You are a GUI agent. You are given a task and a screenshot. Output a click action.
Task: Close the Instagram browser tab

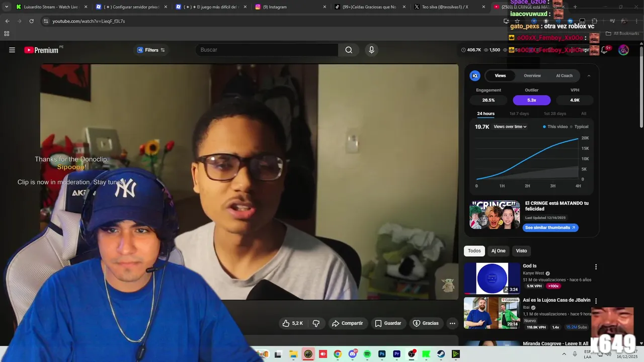click(325, 7)
